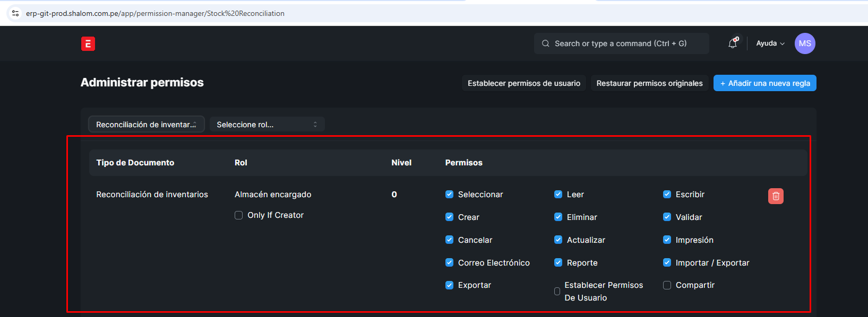The width and height of the screenshot is (868, 317).
Task: Uncheck the Escribir permission
Action: point(667,195)
